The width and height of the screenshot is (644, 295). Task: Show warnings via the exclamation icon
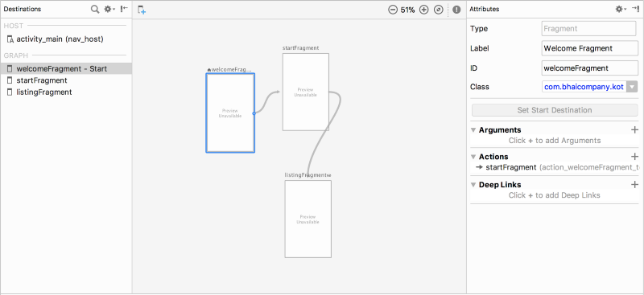pyautogui.click(x=456, y=10)
